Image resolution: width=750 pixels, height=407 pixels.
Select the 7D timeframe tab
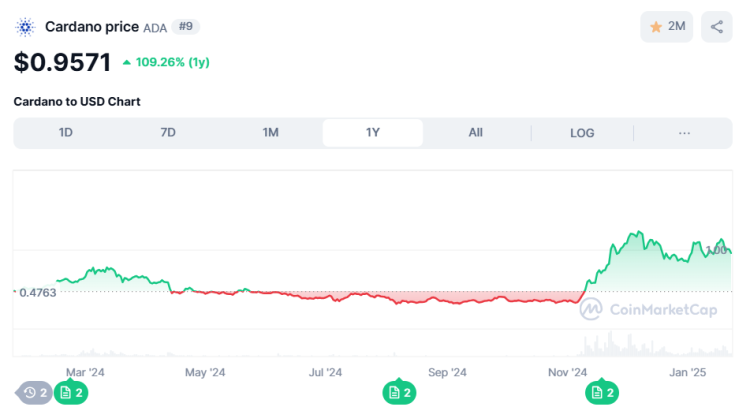pos(168,133)
